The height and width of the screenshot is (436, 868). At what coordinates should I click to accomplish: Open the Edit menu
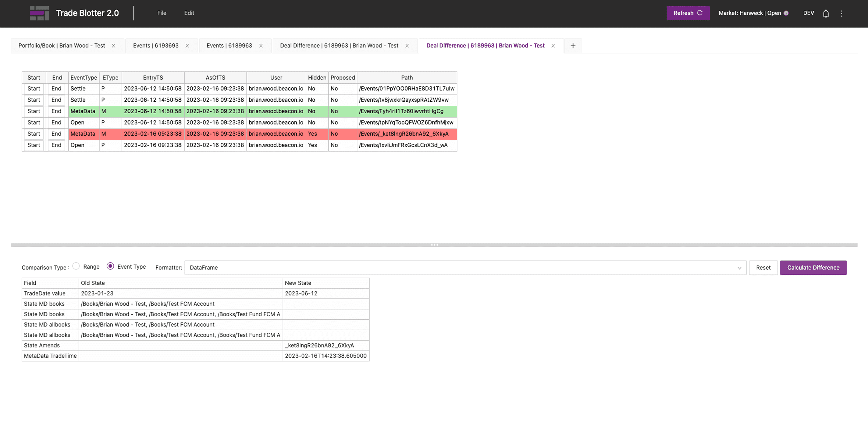click(x=189, y=13)
